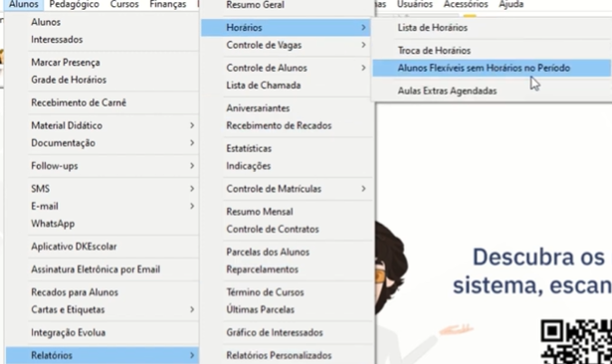Screen dimensions: 612x364
Task: Expand the Material Didático submenu arrow
Action: (x=192, y=125)
